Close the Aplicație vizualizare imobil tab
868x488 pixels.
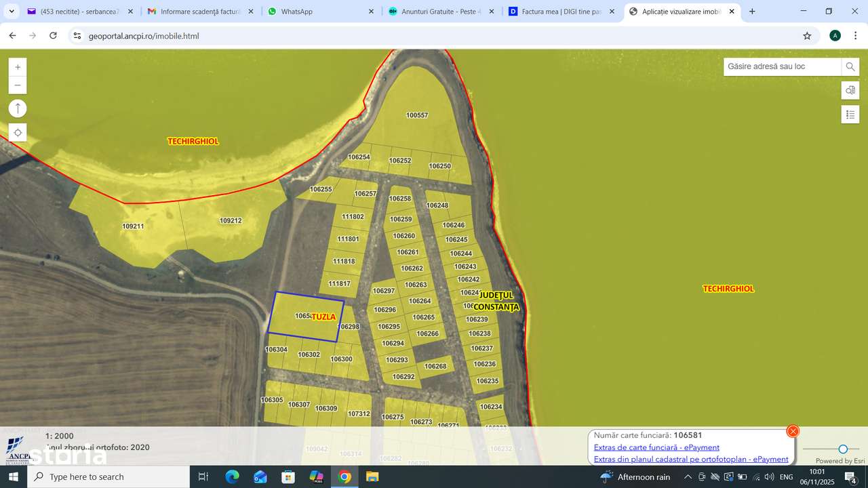pyautogui.click(x=732, y=12)
